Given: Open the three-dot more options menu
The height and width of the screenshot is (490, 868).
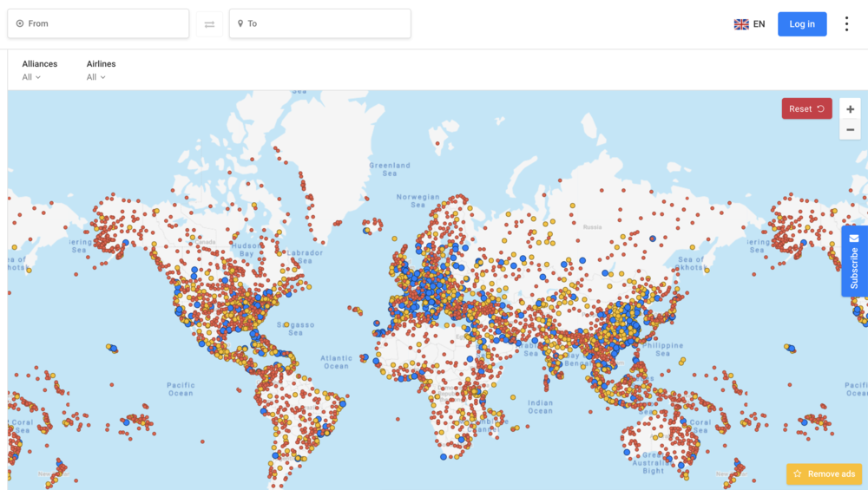Looking at the screenshot, I should (847, 24).
